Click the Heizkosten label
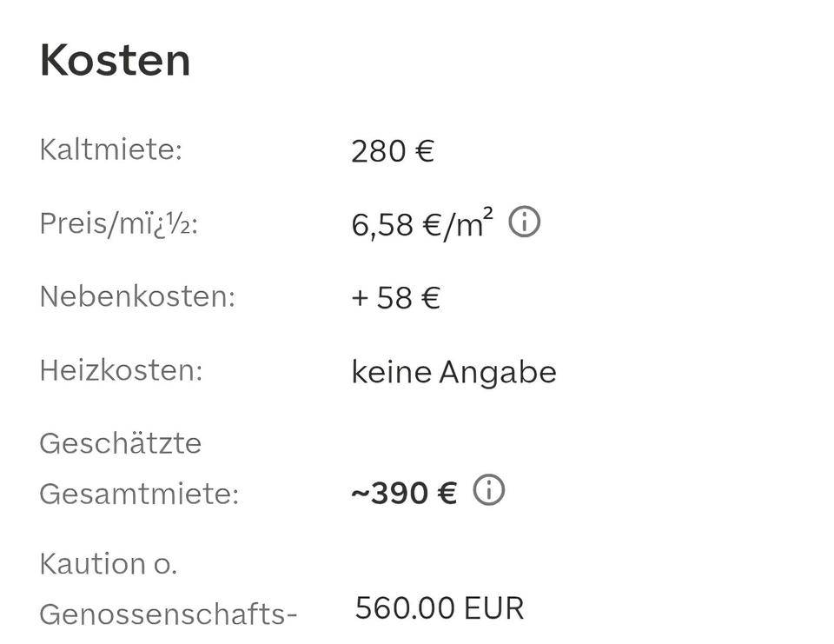This screenshot has height=644, width=834. [121, 370]
